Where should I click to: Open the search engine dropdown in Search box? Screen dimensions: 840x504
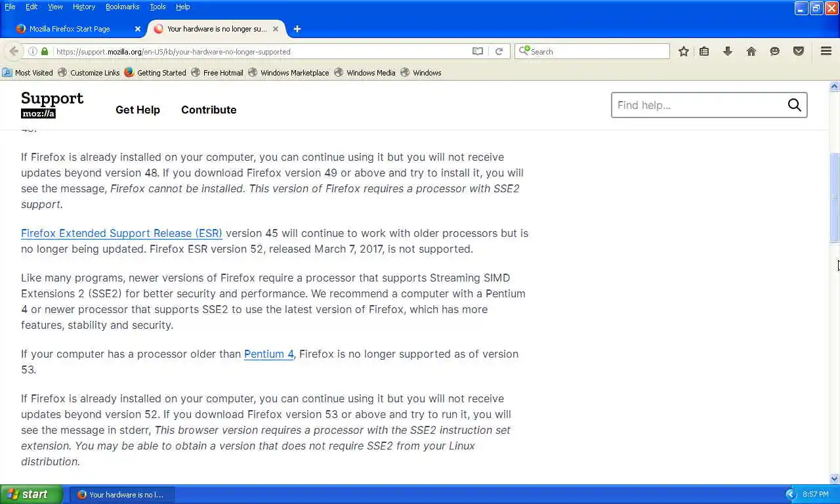(524, 51)
